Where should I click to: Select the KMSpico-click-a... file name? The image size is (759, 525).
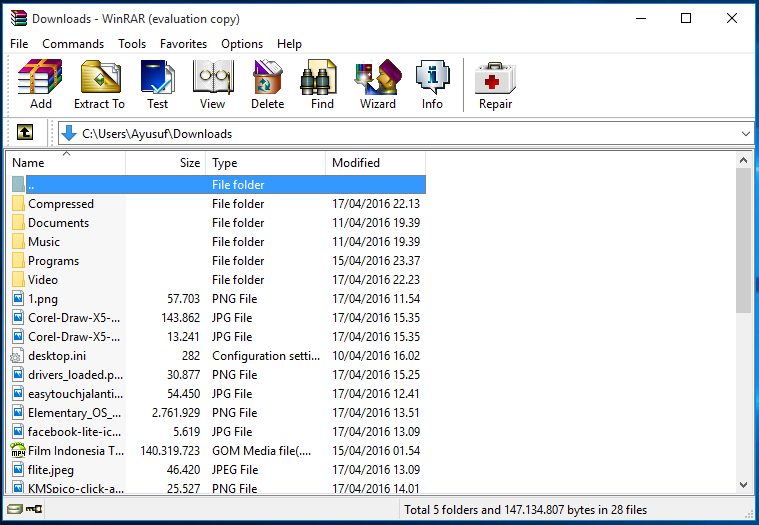pyautogui.click(x=76, y=489)
